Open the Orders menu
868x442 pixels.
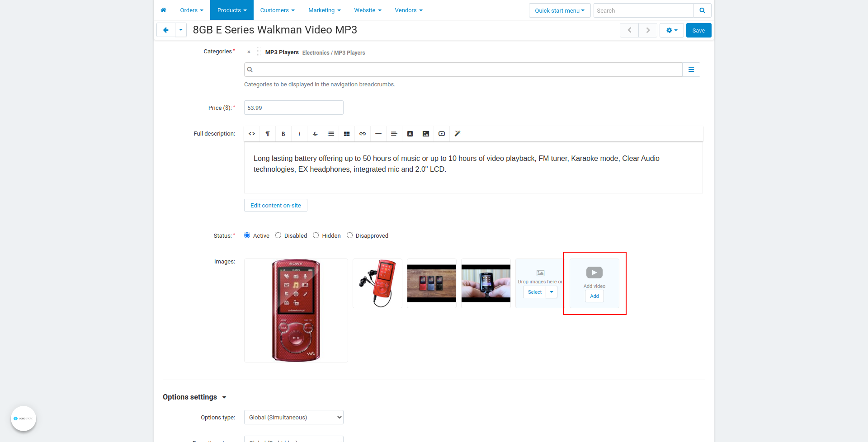192,10
